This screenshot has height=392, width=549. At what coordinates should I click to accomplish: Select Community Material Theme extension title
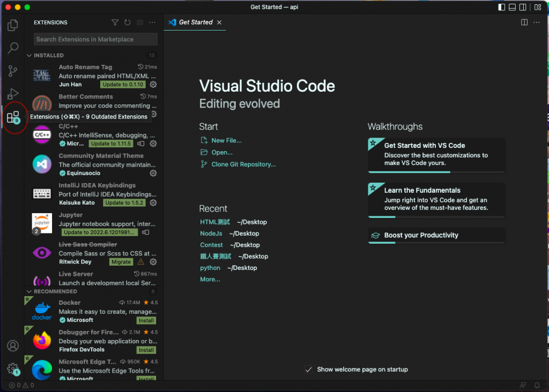pyautogui.click(x=101, y=156)
